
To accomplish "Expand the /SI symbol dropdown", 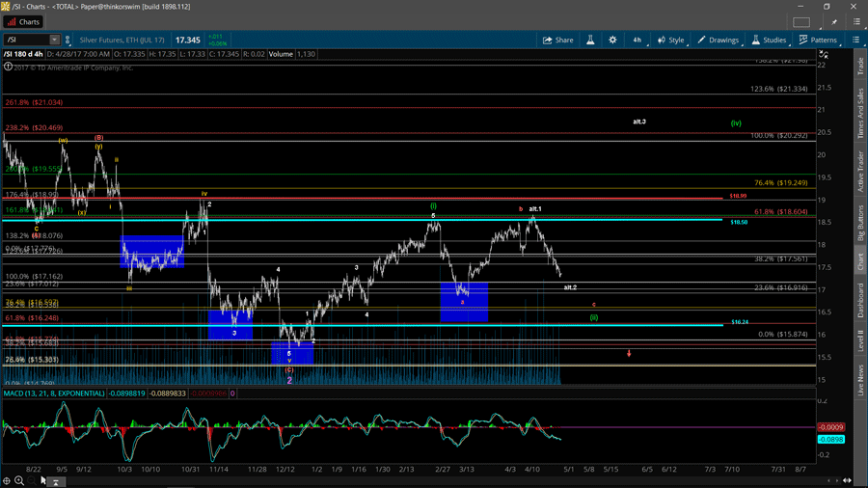I will 55,41.
